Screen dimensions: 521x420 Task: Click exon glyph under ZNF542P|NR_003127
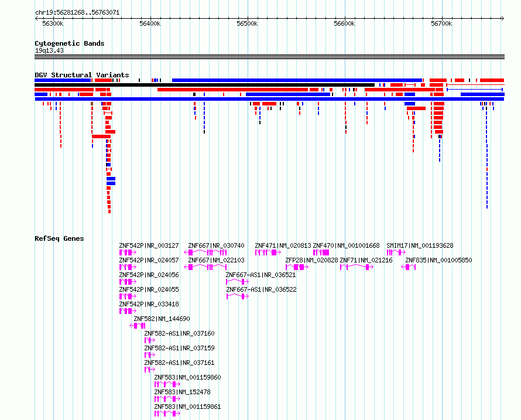(128, 252)
